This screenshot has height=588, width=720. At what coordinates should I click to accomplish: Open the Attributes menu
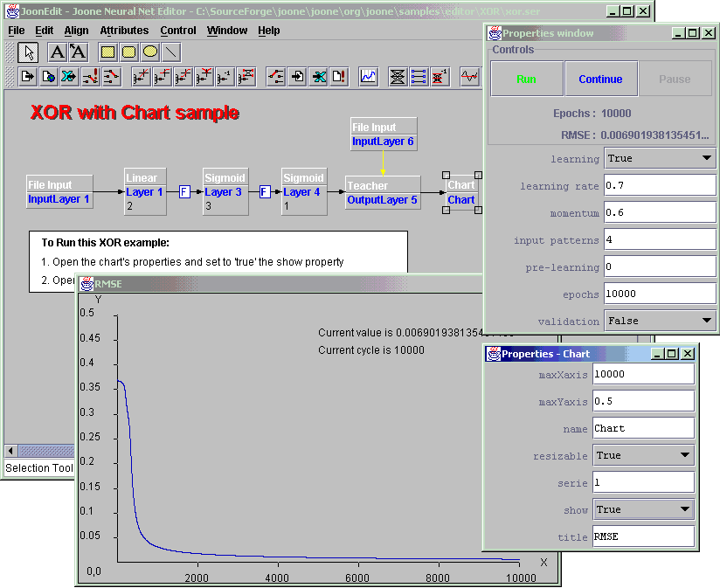point(124,31)
